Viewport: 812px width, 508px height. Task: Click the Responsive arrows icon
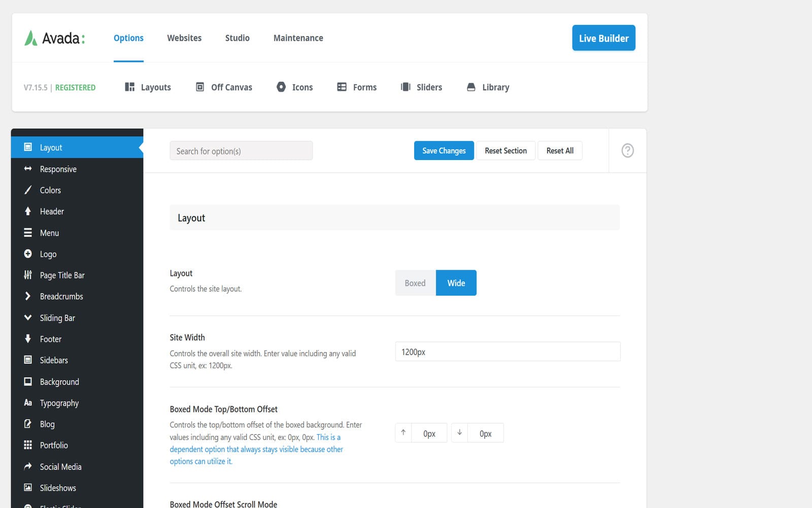tap(28, 169)
